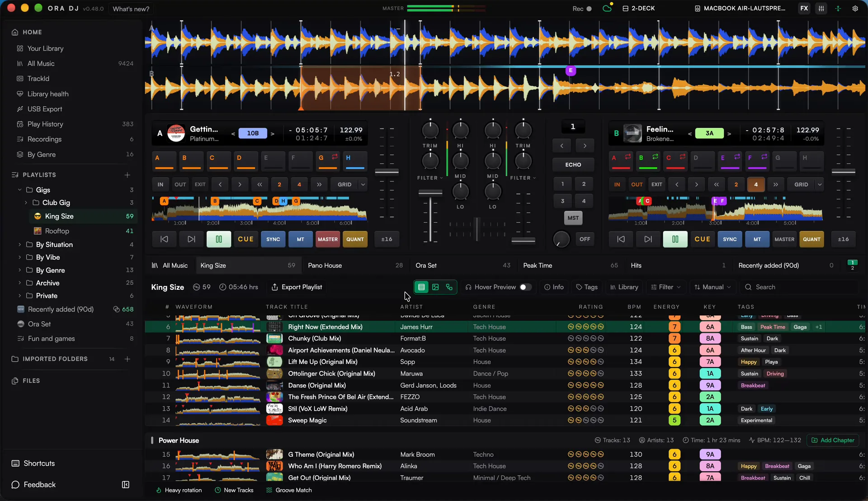This screenshot has height=501, width=868.
Task: Toggle MT key lock on Deck B
Action: (757, 239)
